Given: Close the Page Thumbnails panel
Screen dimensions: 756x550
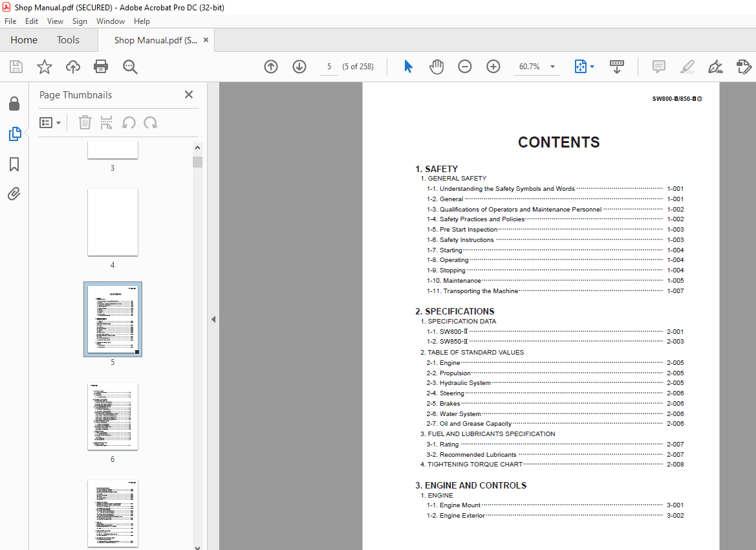Looking at the screenshot, I should (x=189, y=94).
